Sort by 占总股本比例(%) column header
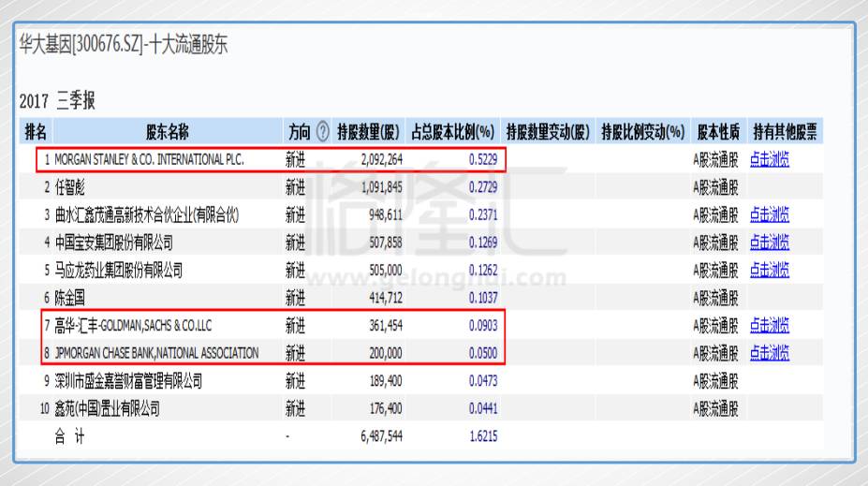868x486 pixels. click(x=453, y=133)
